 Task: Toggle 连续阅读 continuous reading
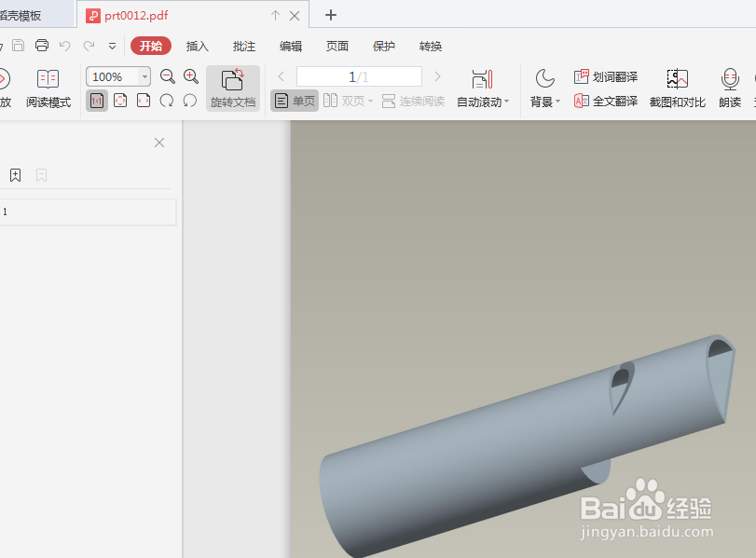(x=413, y=102)
